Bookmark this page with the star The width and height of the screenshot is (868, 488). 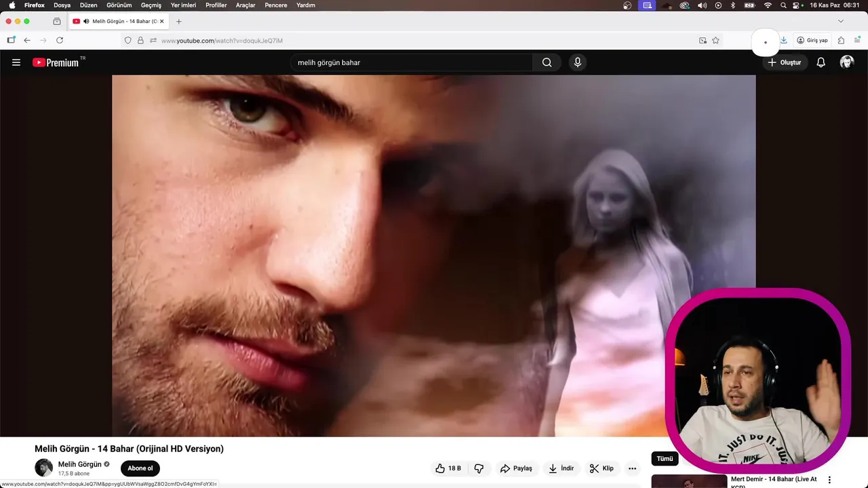coord(715,41)
